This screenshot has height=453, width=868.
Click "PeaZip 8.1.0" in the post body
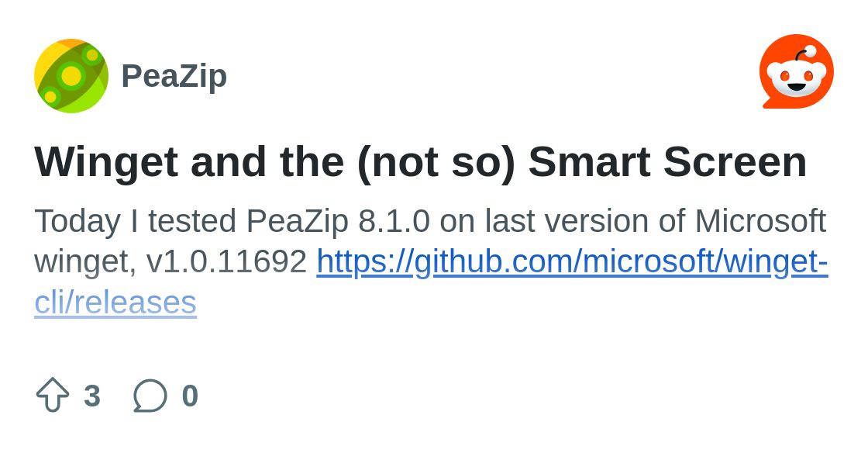coord(337,221)
